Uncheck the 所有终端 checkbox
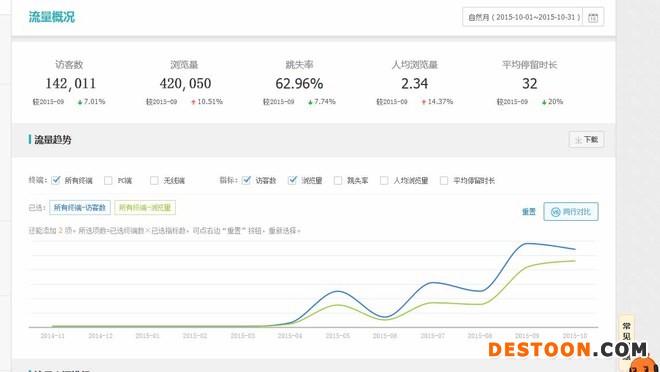660x372 pixels. coord(56,181)
